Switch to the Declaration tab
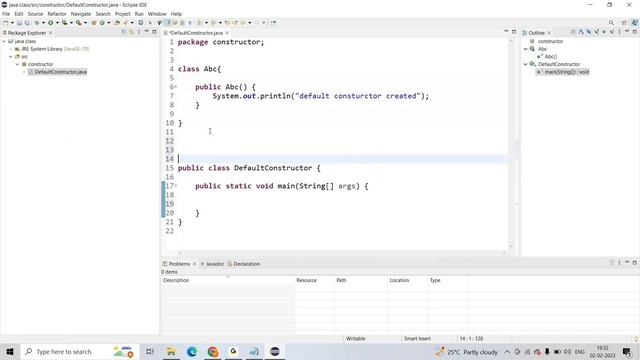640x360 pixels. tap(244, 264)
